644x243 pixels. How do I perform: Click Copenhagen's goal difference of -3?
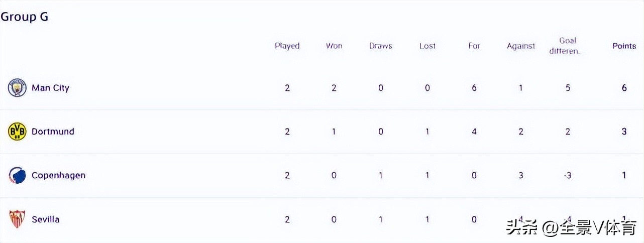567,175
